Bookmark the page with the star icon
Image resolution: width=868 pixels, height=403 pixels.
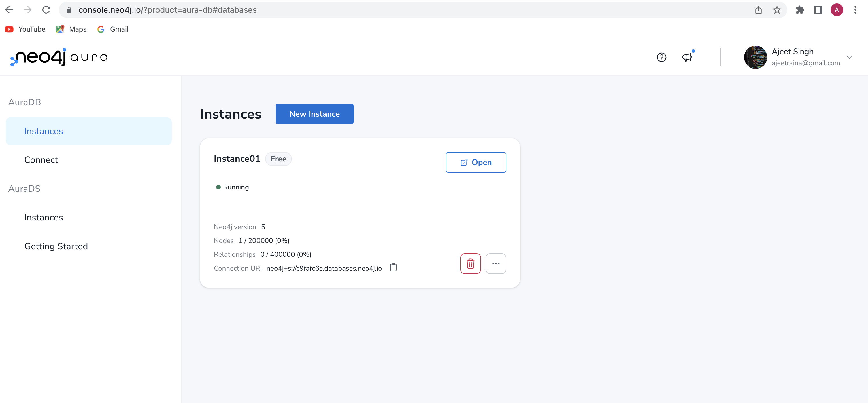point(776,10)
